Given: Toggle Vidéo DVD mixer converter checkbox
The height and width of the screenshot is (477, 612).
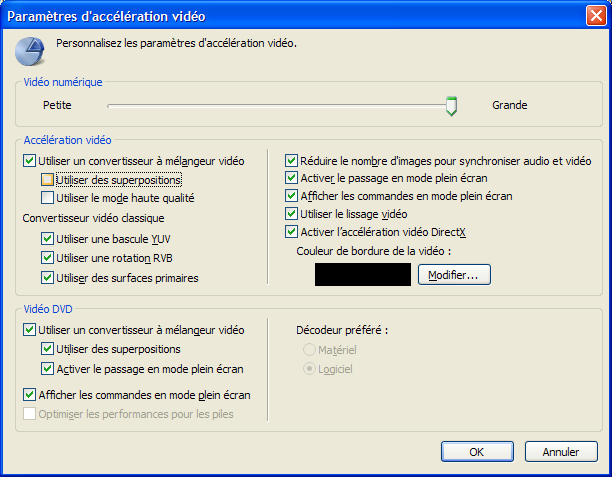Looking at the screenshot, I should tap(29, 330).
